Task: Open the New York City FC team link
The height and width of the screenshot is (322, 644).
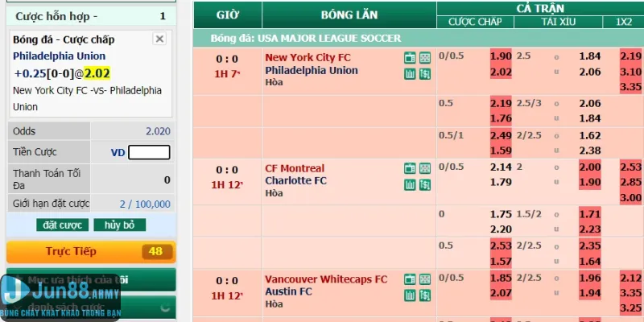Action: click(x=308, y=58)
